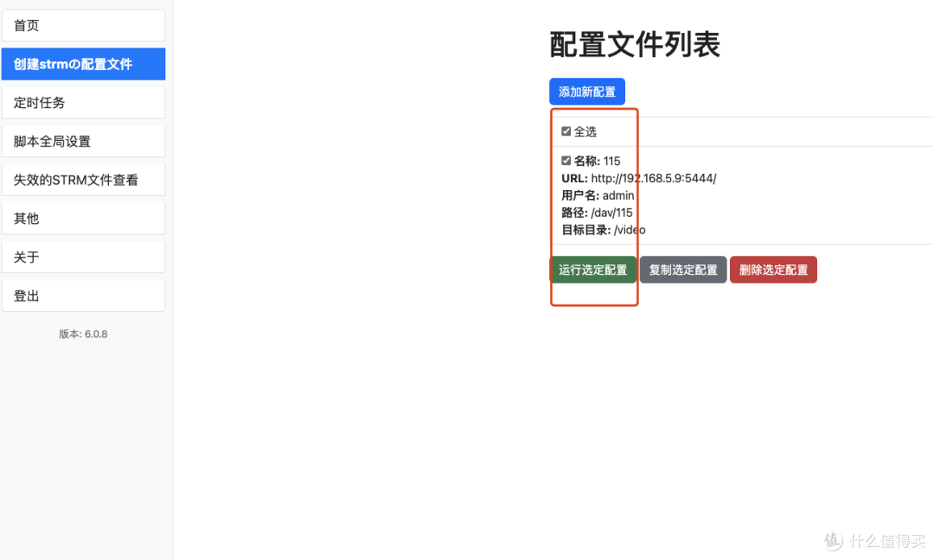
Task: Toggle the 全选 checkbox
Action: [x=566, y=131]
